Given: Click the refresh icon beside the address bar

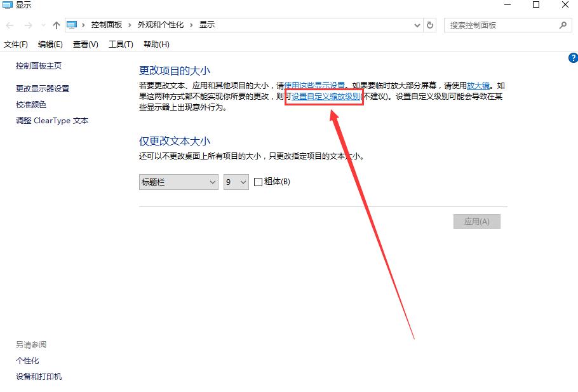Looking at the screenshot, I should click(429, 25).
